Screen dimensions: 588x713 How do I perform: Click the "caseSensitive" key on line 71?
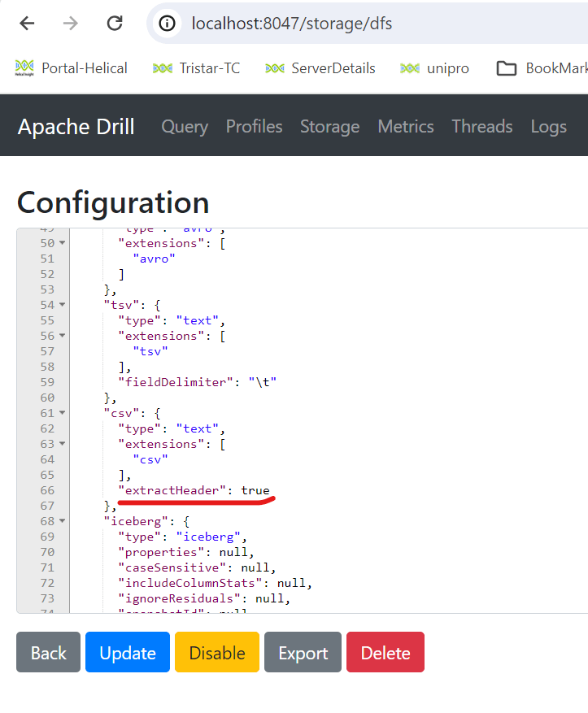172,568
